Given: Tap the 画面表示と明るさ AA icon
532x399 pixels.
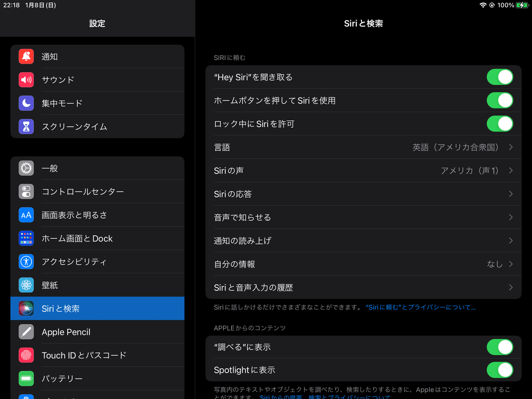Looking at the screenshot, I should (x=26, y=215).
